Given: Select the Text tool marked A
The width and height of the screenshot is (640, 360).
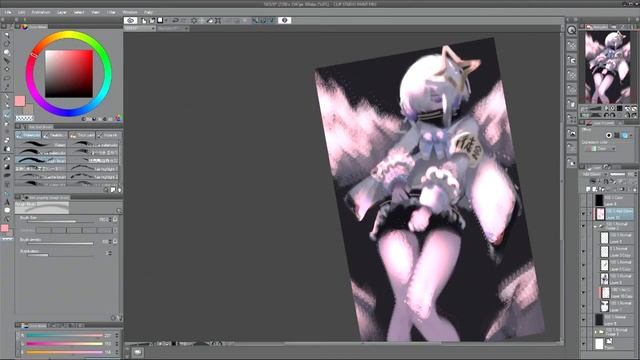Looking at the screenshot, I should click(7, 202).
